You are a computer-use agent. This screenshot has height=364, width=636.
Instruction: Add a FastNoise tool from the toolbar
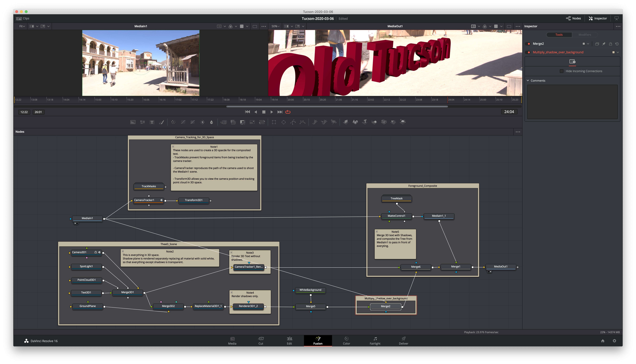pos(142,122)
